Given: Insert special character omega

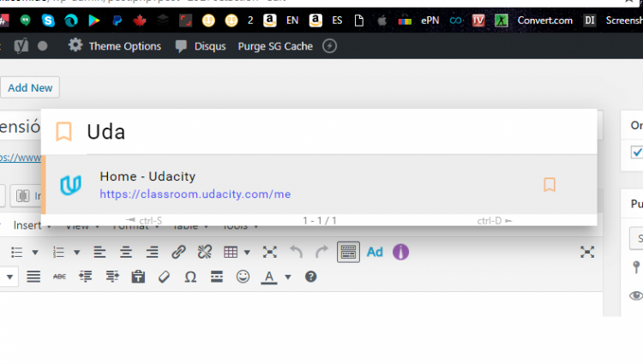Looking at the screenshot, I should (x=190, y=277).
